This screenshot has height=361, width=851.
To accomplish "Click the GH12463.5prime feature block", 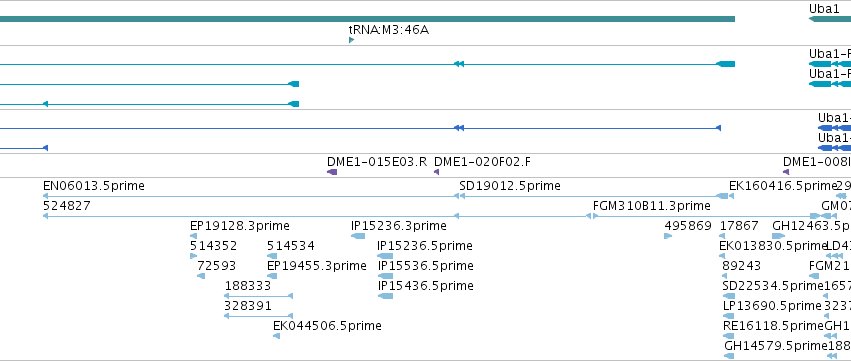I will pos(778,236).
